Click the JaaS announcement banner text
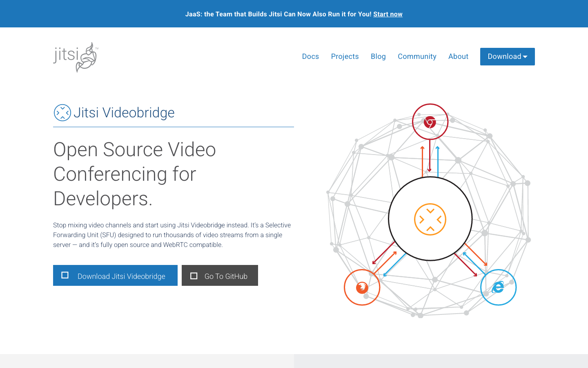Viewport: 588px width, 368px height. click(278, 14)
